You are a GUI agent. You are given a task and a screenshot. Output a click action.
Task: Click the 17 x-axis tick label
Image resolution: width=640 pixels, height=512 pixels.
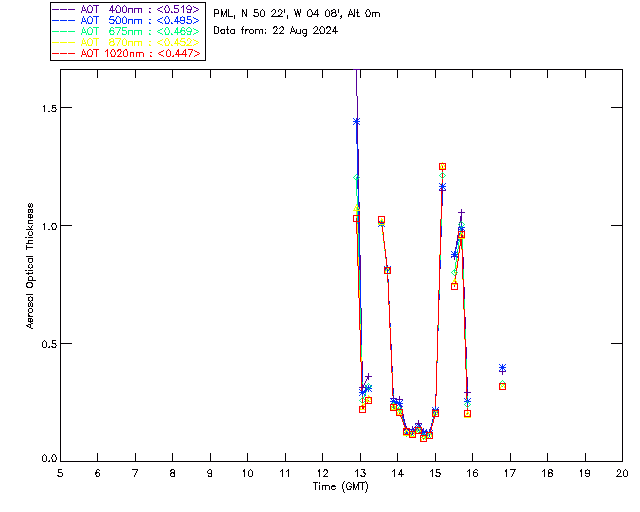coord(510,474)
